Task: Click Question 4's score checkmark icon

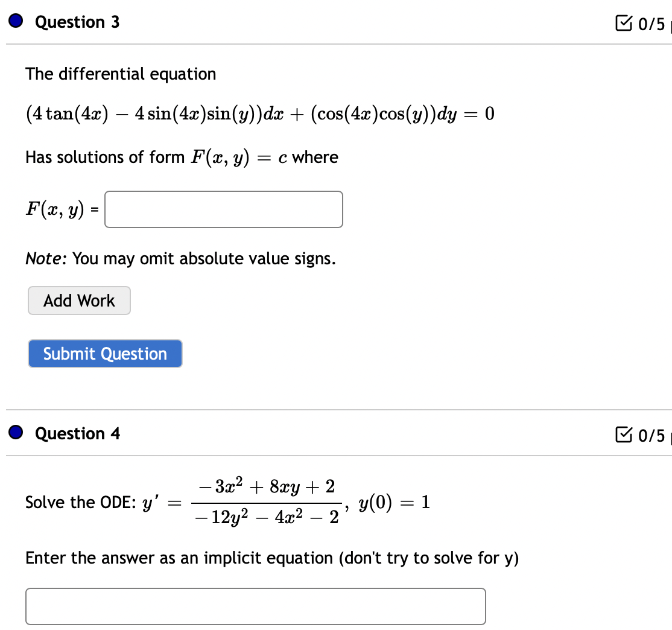Action: click(x=622, y=434)
